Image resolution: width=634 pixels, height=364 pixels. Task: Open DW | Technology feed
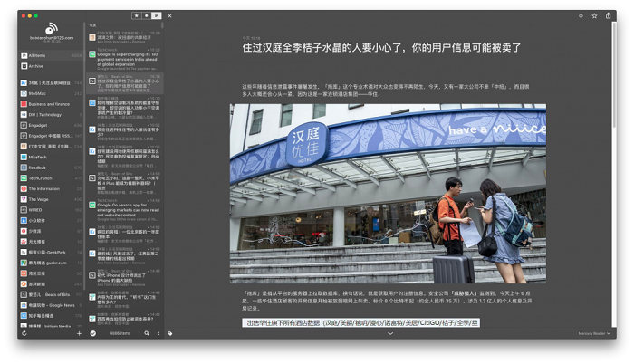point(52,114)
